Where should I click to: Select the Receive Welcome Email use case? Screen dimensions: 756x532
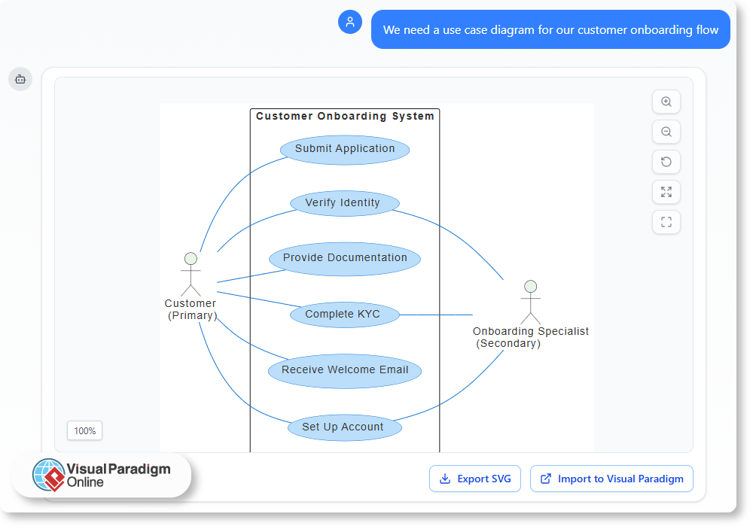345,370
